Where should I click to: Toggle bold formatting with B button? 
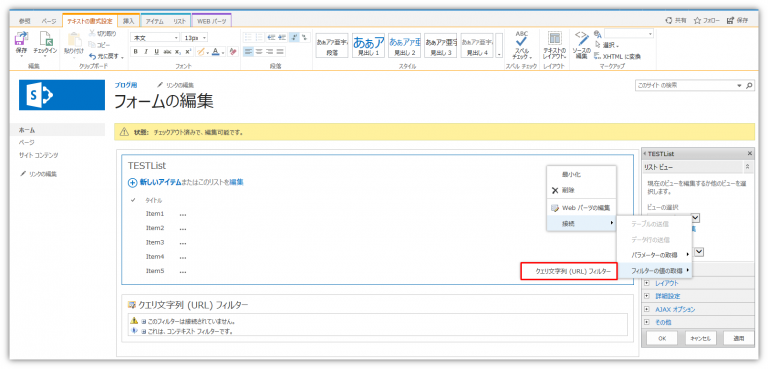point(136,51)
